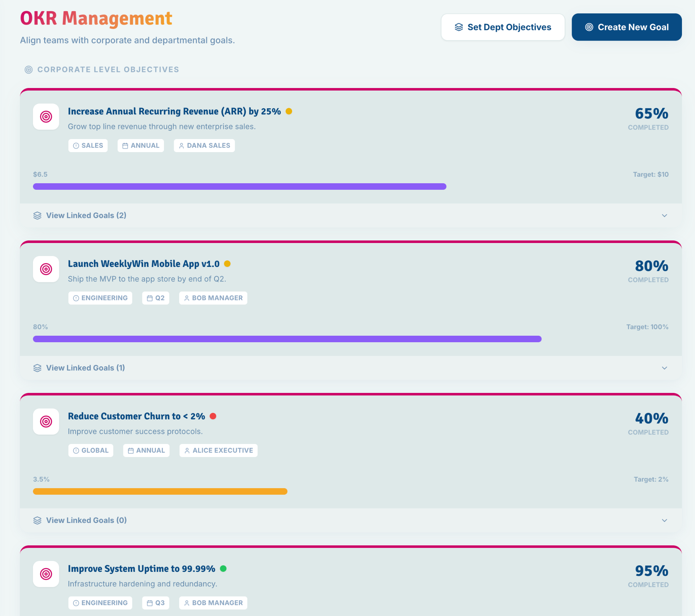Screen dimensions: 695x616
Task: Expand View Linked Goals (0)
Action: (351, 520)
